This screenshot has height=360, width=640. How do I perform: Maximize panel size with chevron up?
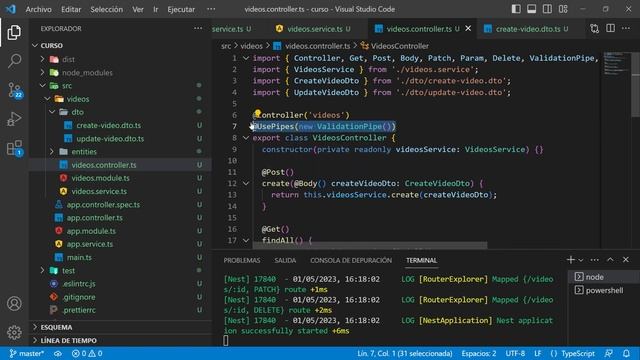[x=610, y=260]
